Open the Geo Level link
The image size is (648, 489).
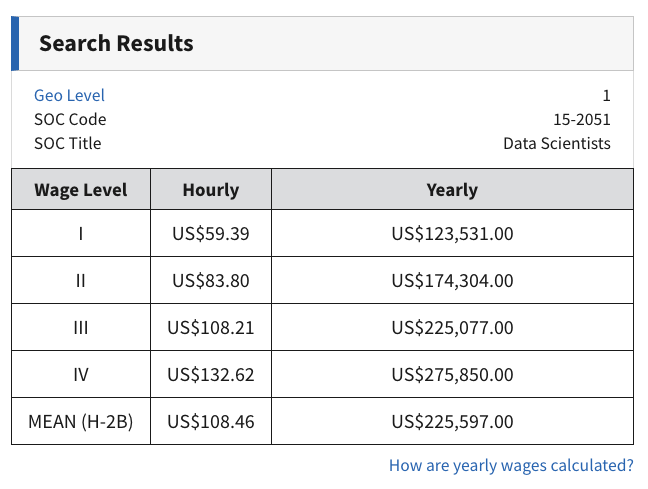[69, 95]
